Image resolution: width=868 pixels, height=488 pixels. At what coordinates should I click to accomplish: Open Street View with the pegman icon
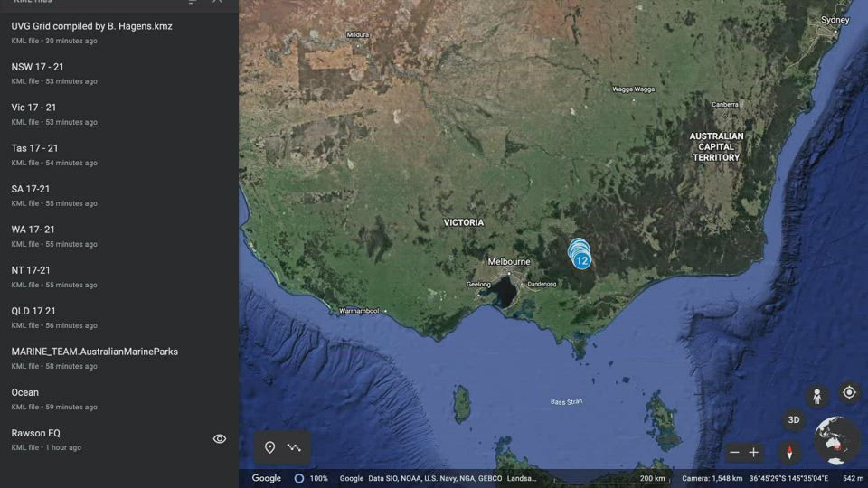[816, 397]
